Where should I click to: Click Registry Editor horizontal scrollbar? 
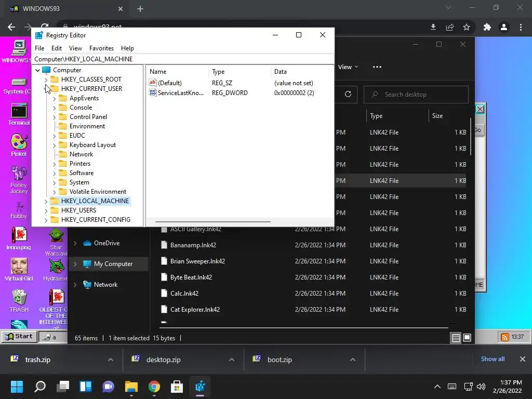pos(212,221)
